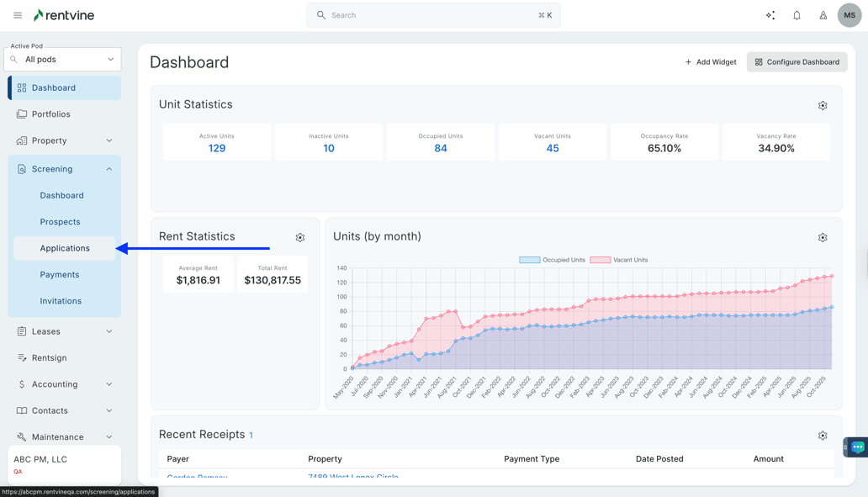Toggle Vacant Units legend in chart
Viewport: 868px width, 497px height.
coord(620,260)
